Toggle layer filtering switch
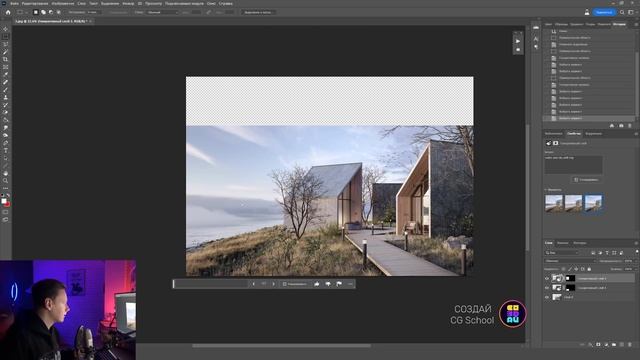640x360 pixels. 637,251
